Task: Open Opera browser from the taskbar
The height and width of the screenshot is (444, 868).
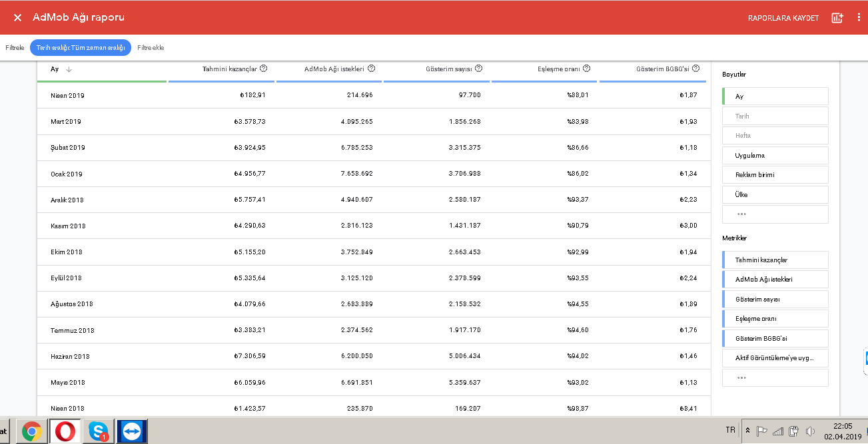Action: [x=65, y=431]
